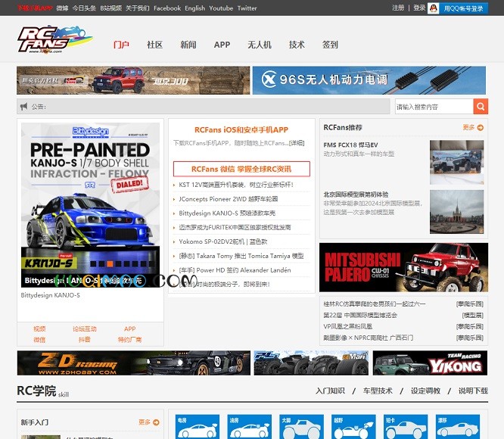Click the 视频 quick link
This screenshot has height=439, width=504.
pos(39,328)
